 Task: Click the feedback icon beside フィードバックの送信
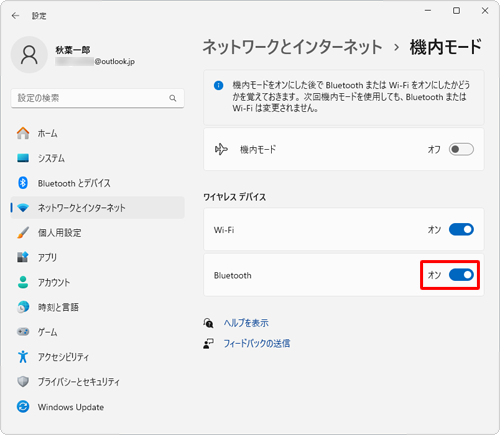pos(208,343)
